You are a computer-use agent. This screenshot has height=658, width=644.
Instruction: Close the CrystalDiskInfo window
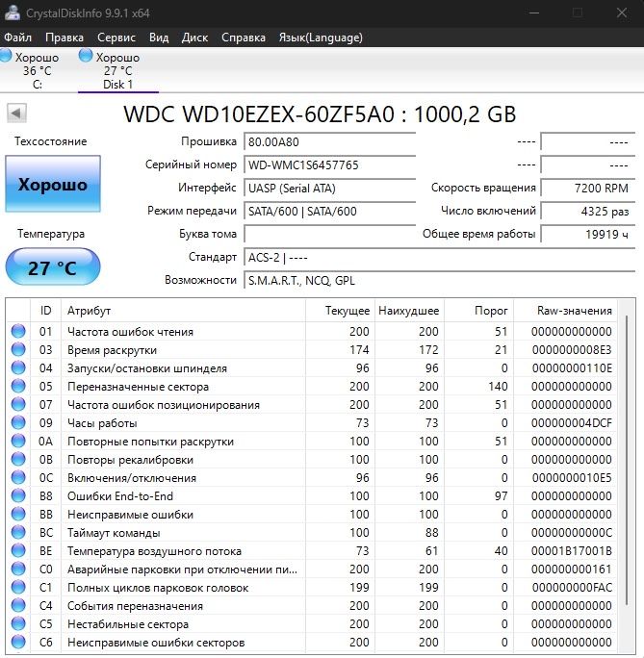622,13
